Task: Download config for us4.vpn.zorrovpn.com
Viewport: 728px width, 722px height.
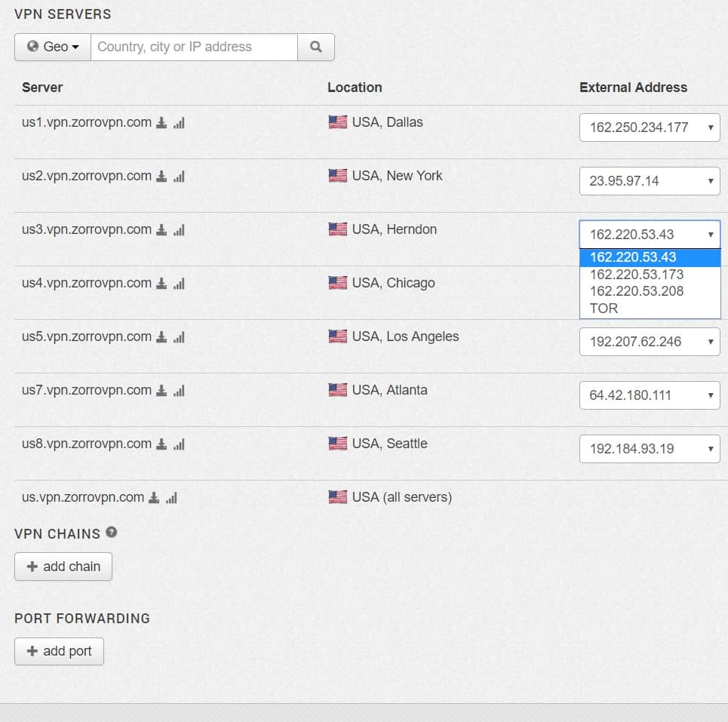Action: [x=161, y=283]
